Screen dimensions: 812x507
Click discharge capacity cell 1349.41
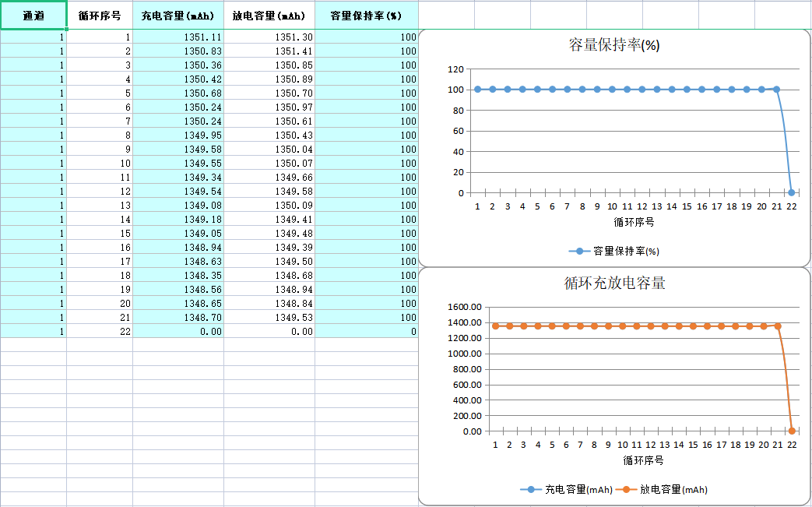[269, 219]
